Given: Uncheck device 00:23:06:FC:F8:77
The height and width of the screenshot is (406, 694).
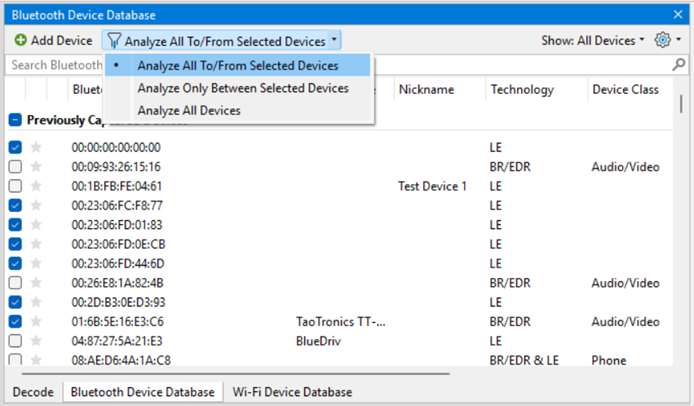Looking at the screenshot, I should pyautogui.click(x=15, y=205).
